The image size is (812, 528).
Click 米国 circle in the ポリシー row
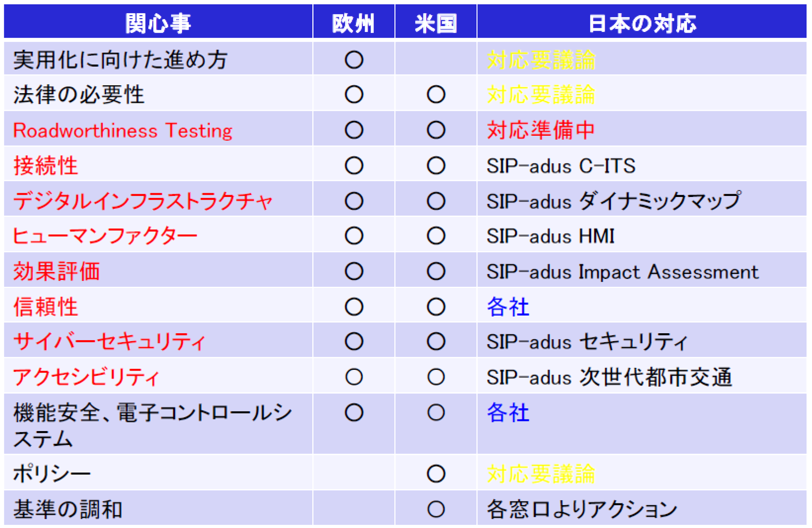[x=436, y=473]
